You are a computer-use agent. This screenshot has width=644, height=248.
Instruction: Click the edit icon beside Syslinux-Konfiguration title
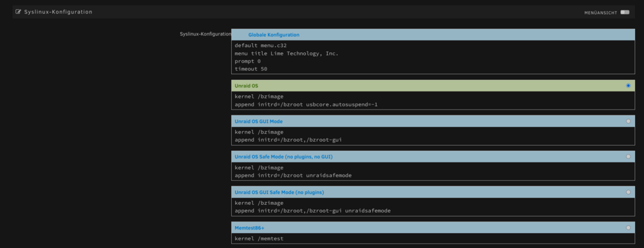tap(18, 12)
